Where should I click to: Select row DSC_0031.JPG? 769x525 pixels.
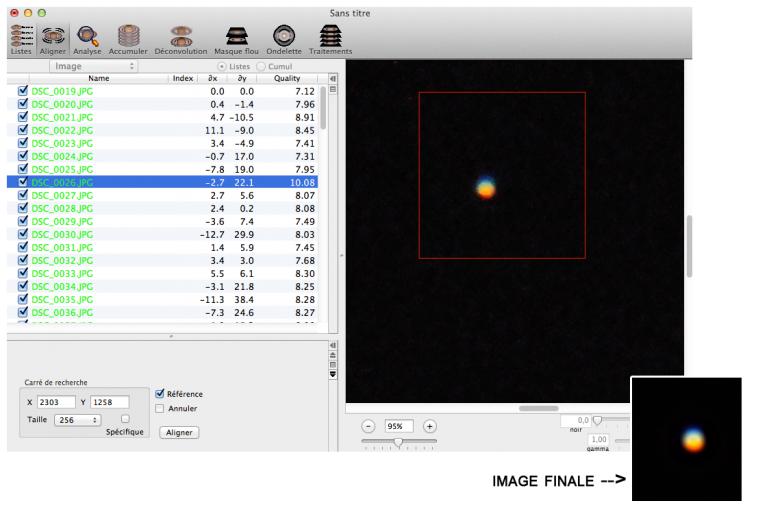point(162,247)
